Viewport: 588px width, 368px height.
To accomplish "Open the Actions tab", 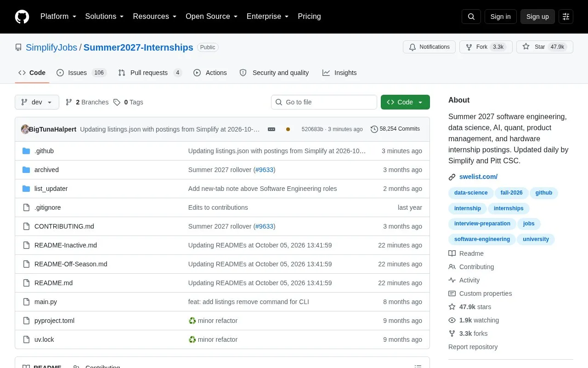I will tap(210, 73).
